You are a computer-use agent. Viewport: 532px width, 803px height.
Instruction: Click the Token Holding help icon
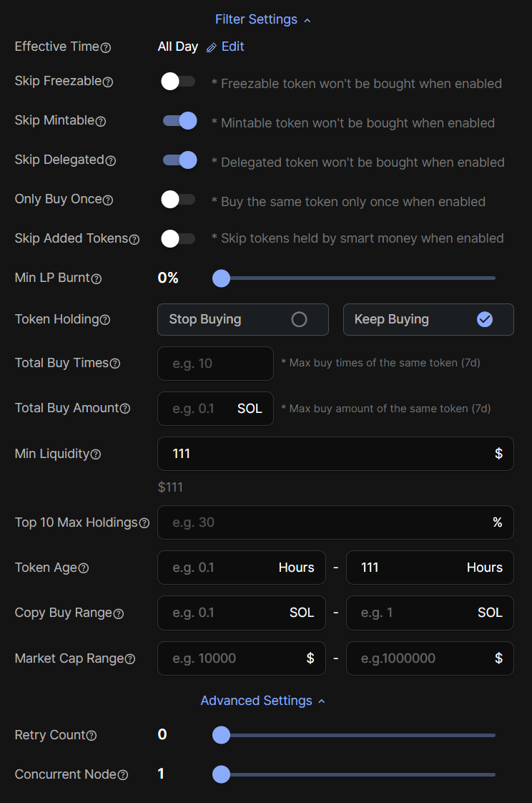coord(105,321)
